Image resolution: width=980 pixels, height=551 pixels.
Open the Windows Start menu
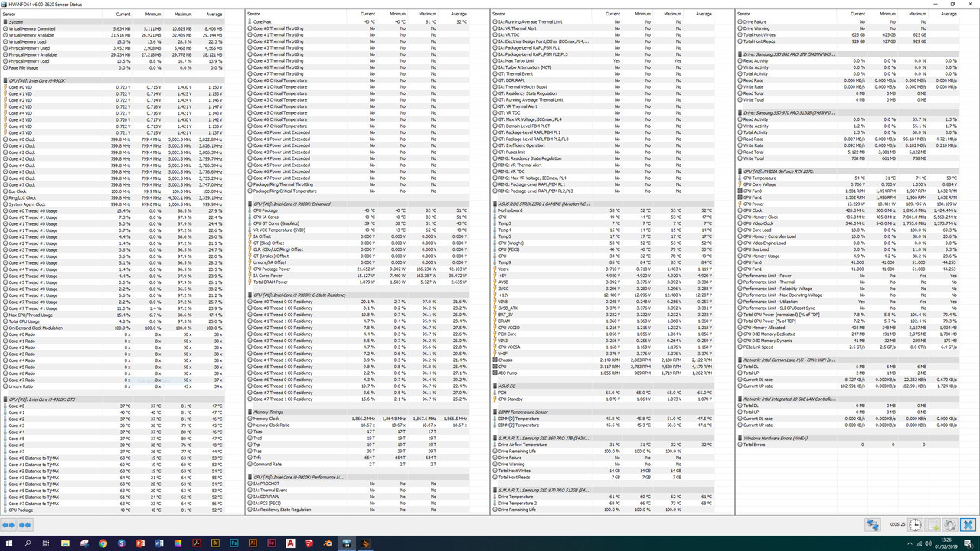(x=11, y=544)
